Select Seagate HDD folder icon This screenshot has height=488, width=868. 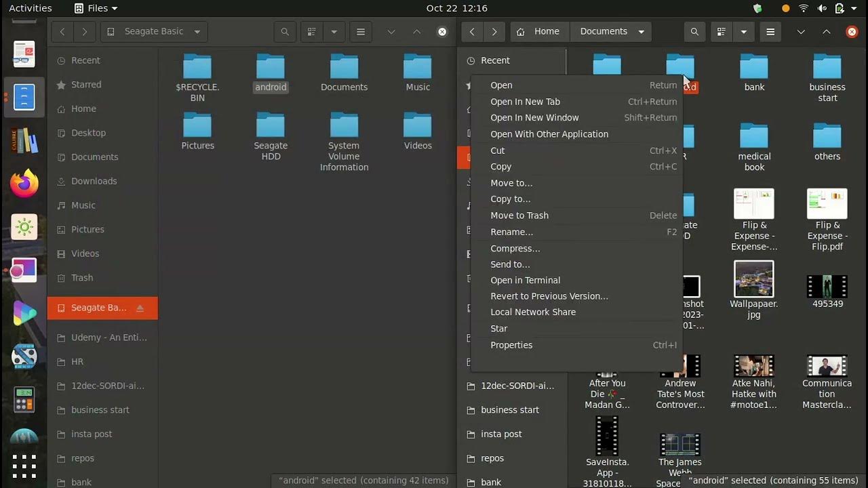[271, 125]
